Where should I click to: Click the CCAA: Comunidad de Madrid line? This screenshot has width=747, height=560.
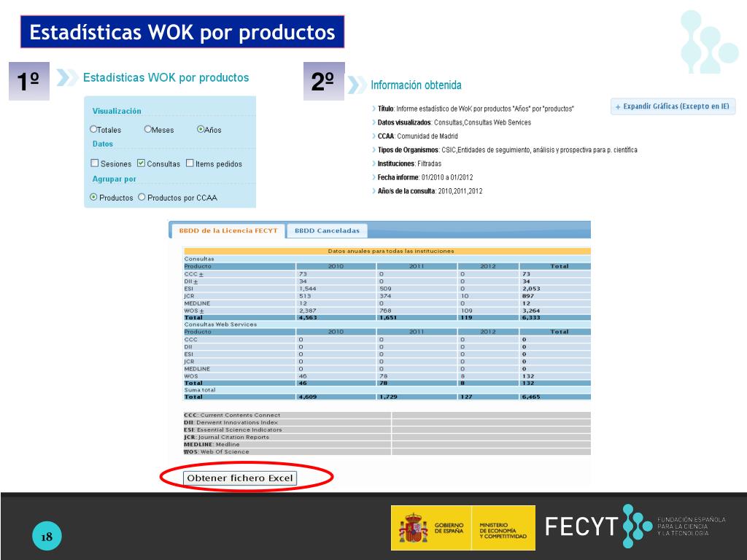pyautogui.click(x=417, y=136)
